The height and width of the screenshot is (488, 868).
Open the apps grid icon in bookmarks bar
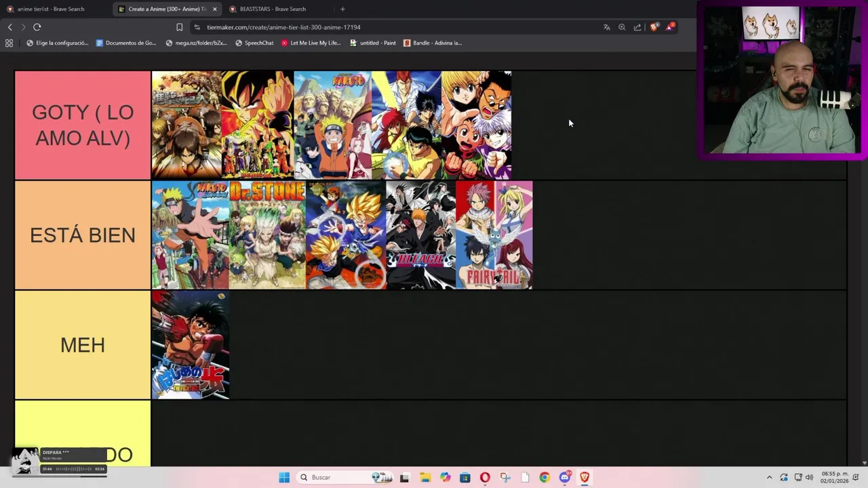(x=9, y=43)
